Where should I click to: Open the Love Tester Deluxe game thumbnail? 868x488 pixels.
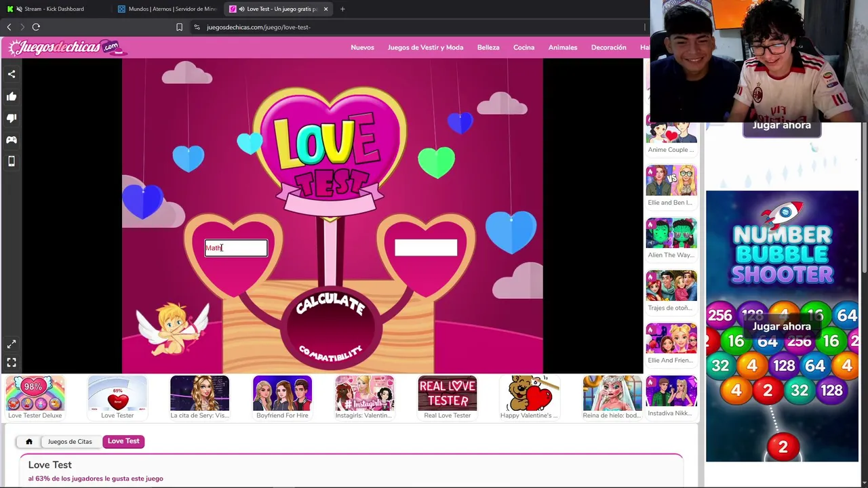point(35,398)
